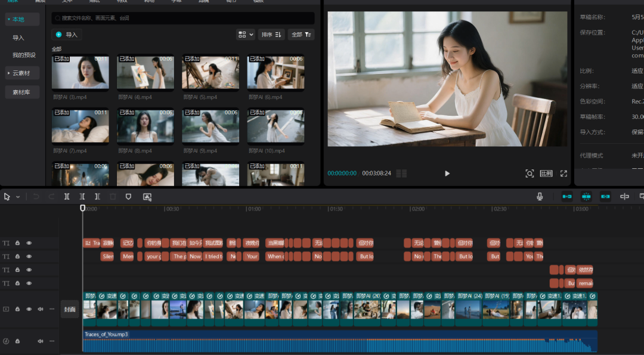Toggle visibility of the main video track
Screen dimensions: 644x355
click(29, 309)
